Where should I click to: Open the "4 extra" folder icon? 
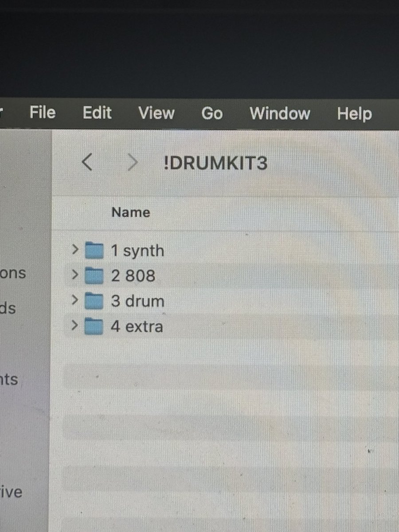pyautogui.click(x=94, y=326)
